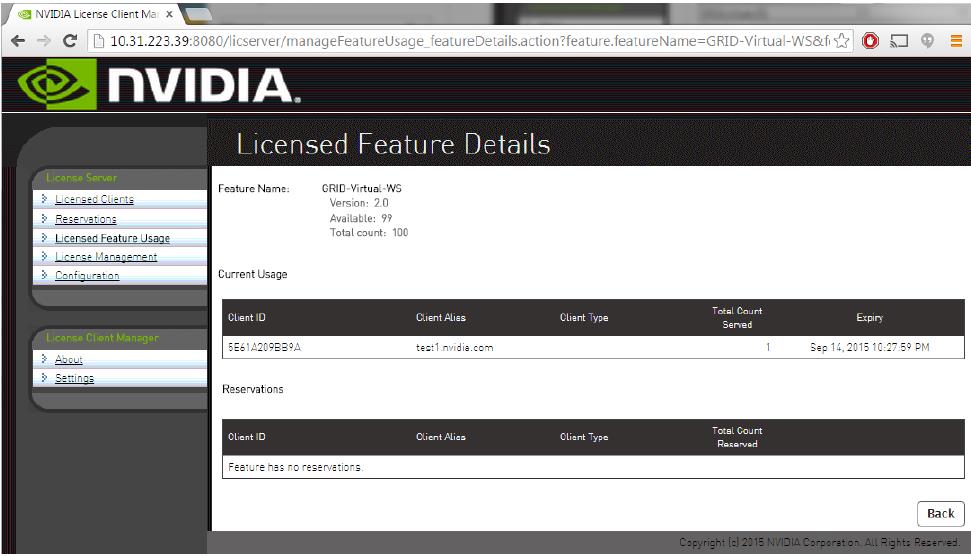Image resolution: width=971 pixels, height=556 pixels.
Task: Click the arrow bullet beside Licensed Clients
Action: [x=44, y=199]
